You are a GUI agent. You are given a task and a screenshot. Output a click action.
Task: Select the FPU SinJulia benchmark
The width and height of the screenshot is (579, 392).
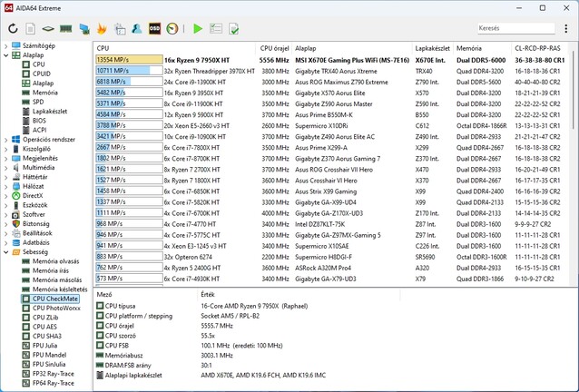tap(49, 364)
